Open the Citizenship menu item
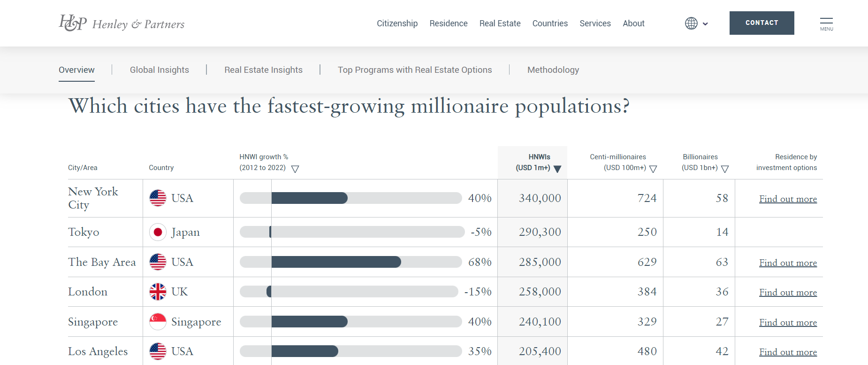 397,23
